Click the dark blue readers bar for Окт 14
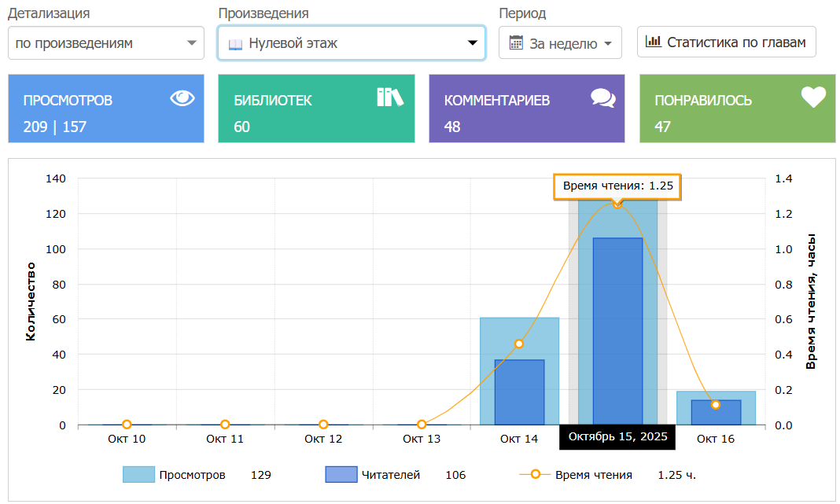The width and height of the screenshot is (840, 504). [x=519, y=392]
